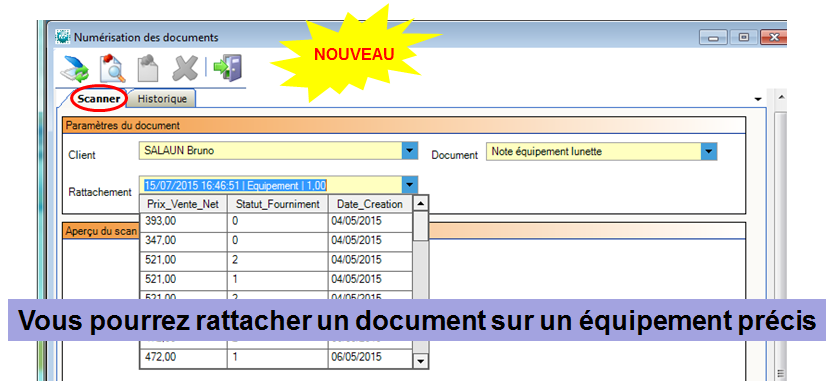Click the dropdown list scroll down arrow

pyautogui.click(x=420, y=361)
